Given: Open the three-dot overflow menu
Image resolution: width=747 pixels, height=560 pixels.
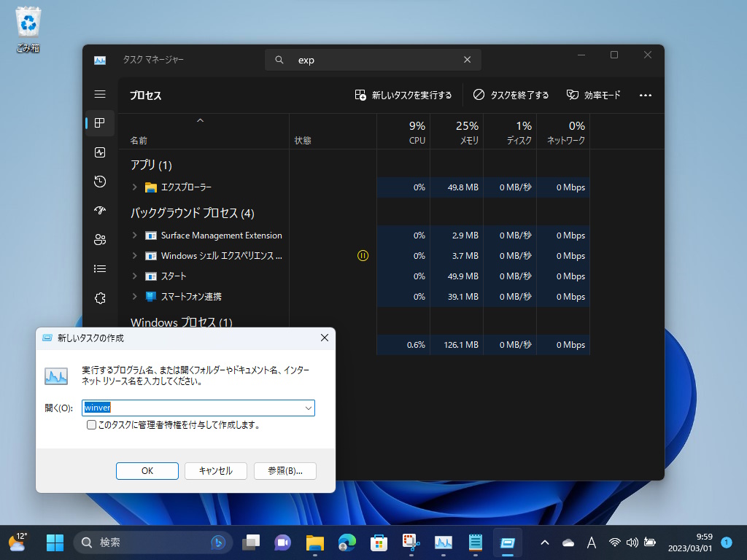Looking at the screenshot, I should click(x=645, y=95).
